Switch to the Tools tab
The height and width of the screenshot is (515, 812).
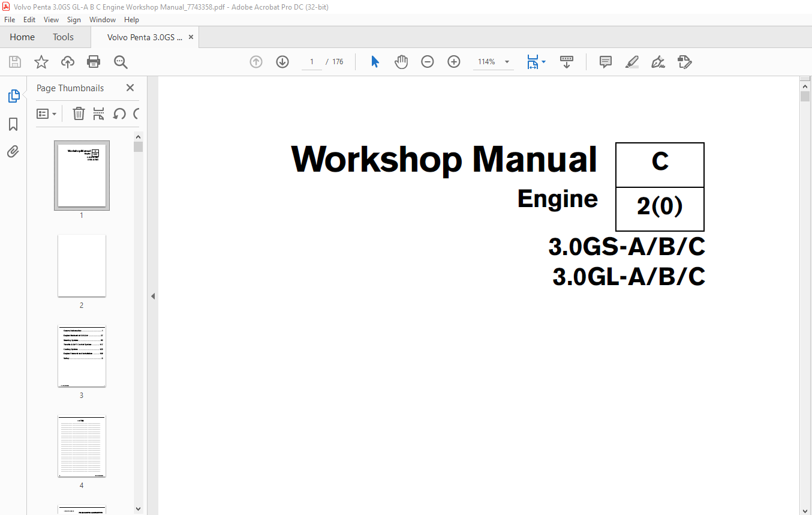[63, 37]
